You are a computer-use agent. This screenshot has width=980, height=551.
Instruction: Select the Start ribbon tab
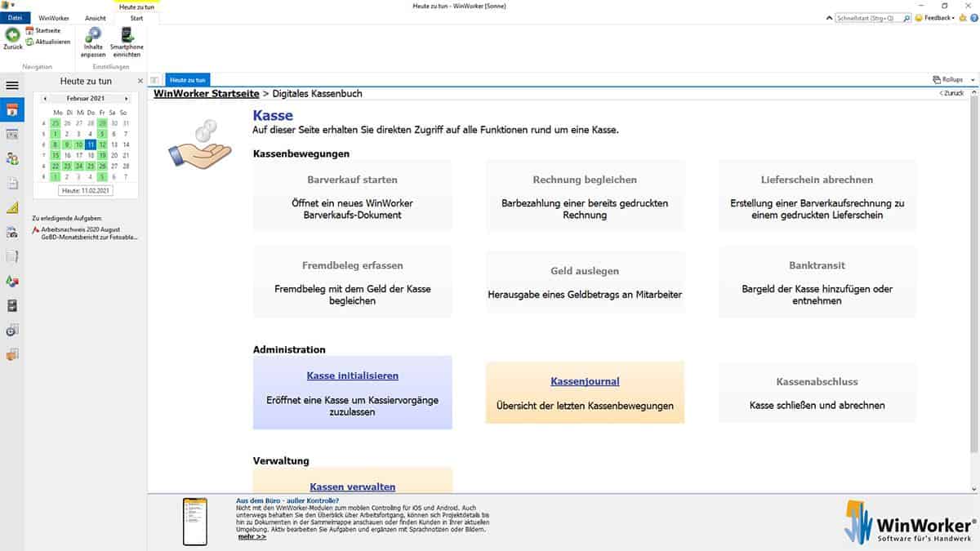pos(136,18)
